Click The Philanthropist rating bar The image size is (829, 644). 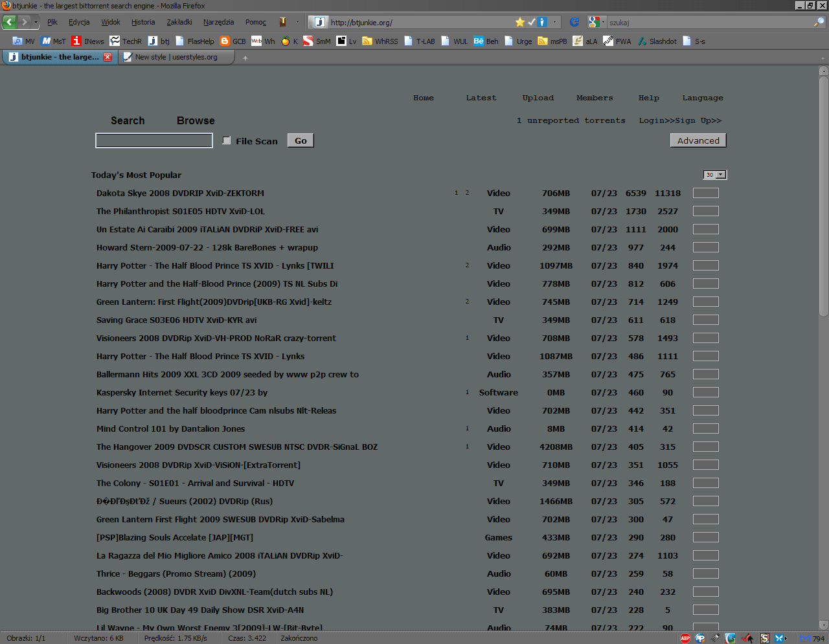click(706, 211)
